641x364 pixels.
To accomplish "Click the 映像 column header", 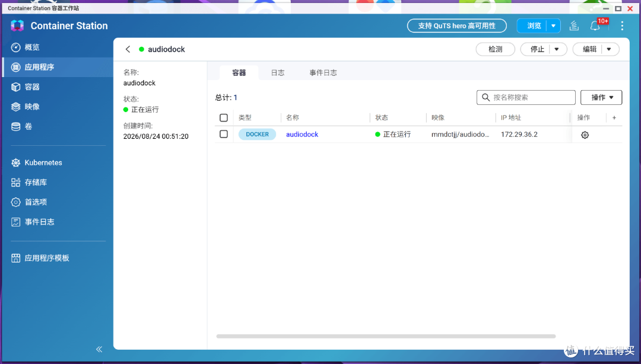I will (438, 117).
